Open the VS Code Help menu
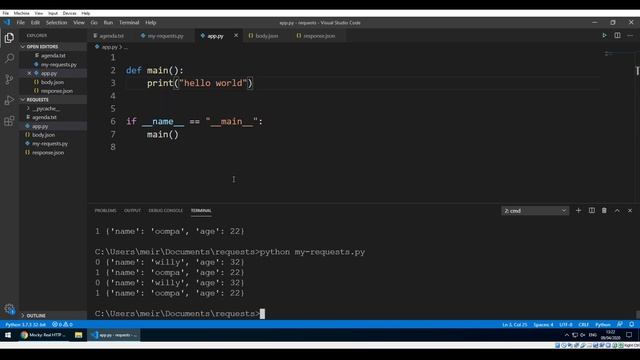The image size is (640, 360). (151, 22)
